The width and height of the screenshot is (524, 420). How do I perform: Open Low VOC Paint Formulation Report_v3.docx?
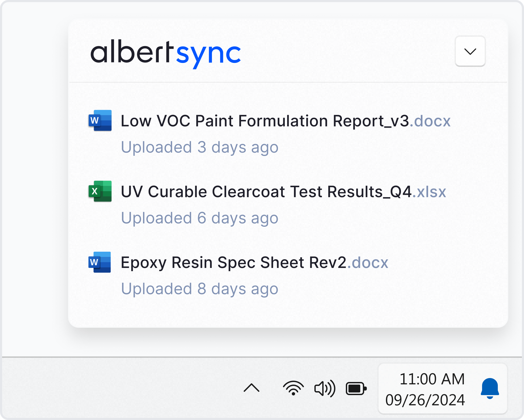(x=265, y=121)
